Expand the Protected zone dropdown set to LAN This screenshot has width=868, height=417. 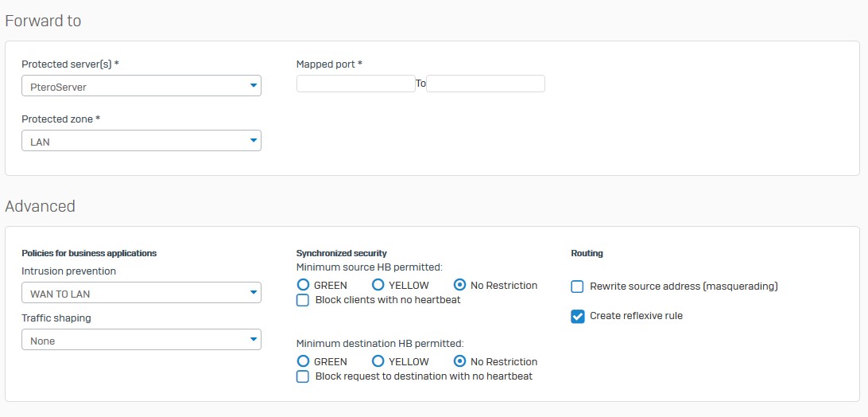tap(141, 141)
